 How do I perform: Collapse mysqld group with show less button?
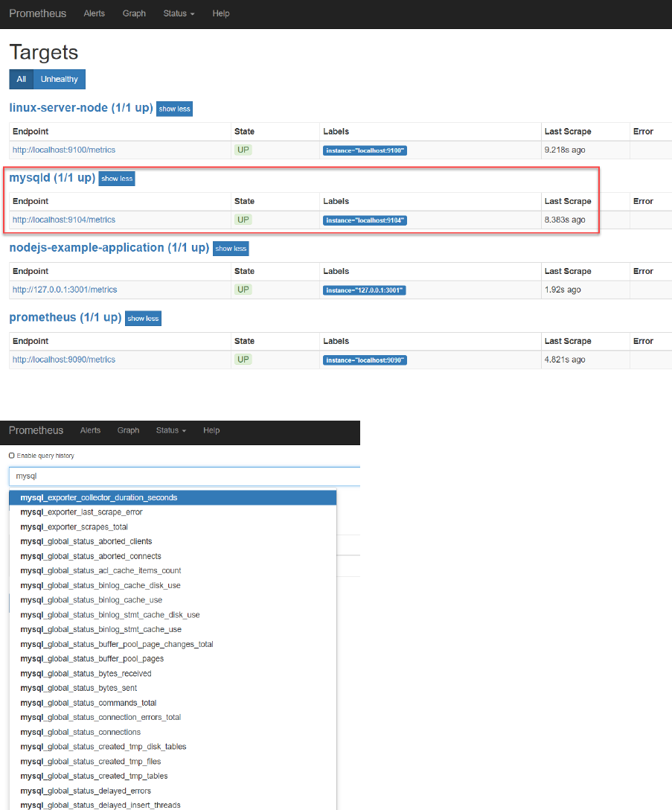tap(117, 178)
